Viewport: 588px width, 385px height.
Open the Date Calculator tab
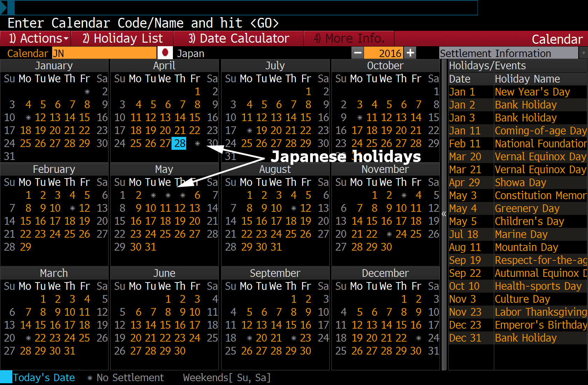point(239,38)
